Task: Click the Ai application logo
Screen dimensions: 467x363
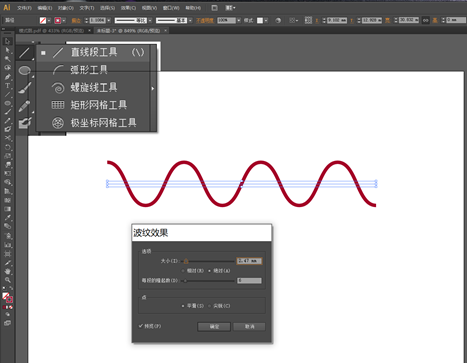Action: (x=7, y=7)
